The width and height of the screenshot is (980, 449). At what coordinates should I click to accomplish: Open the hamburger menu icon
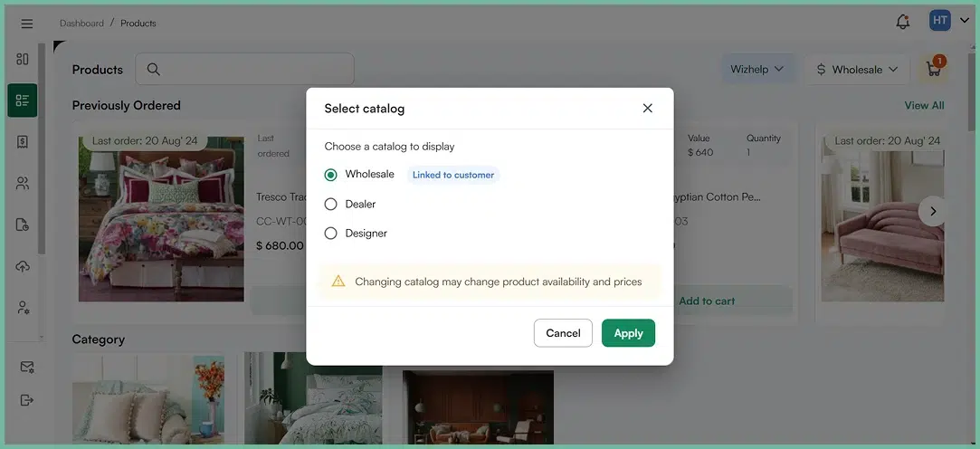tap(27, 24)
